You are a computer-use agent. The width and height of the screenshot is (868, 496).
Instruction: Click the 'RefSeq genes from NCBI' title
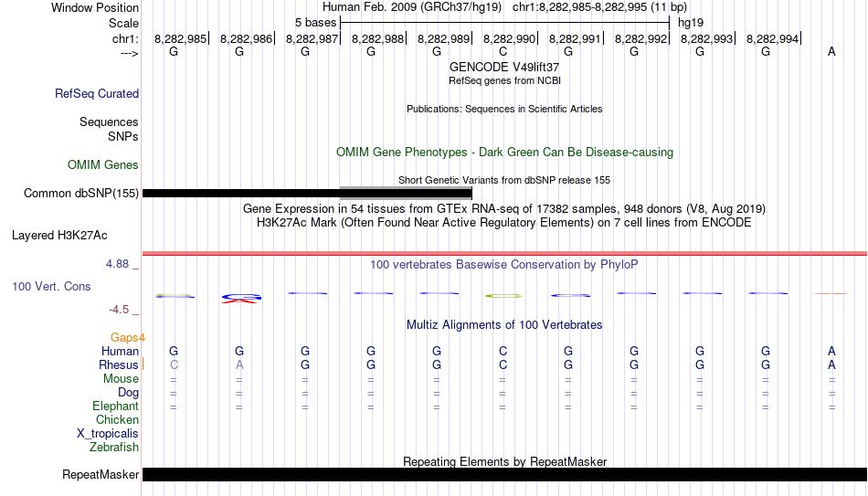click(504, 80)
